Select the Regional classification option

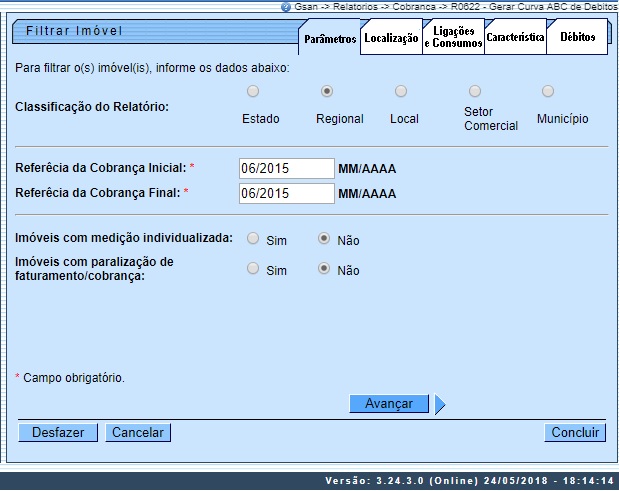click(327, 91)
